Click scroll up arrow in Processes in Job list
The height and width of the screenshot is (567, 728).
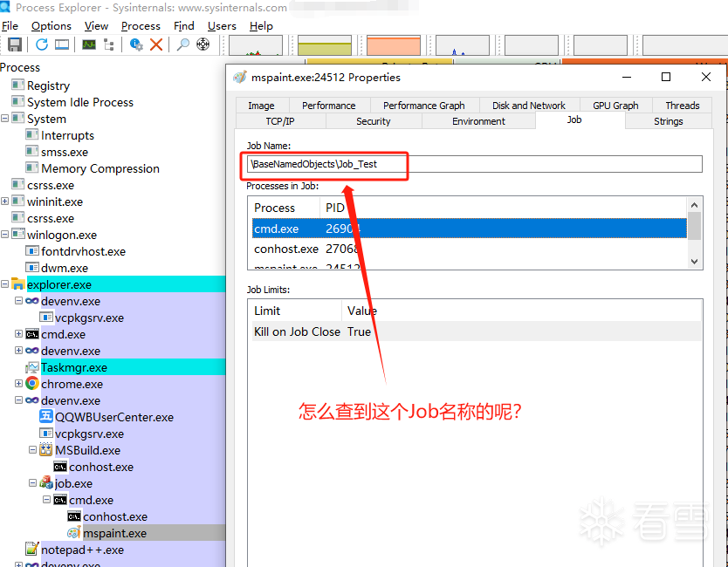pos(694,205)
